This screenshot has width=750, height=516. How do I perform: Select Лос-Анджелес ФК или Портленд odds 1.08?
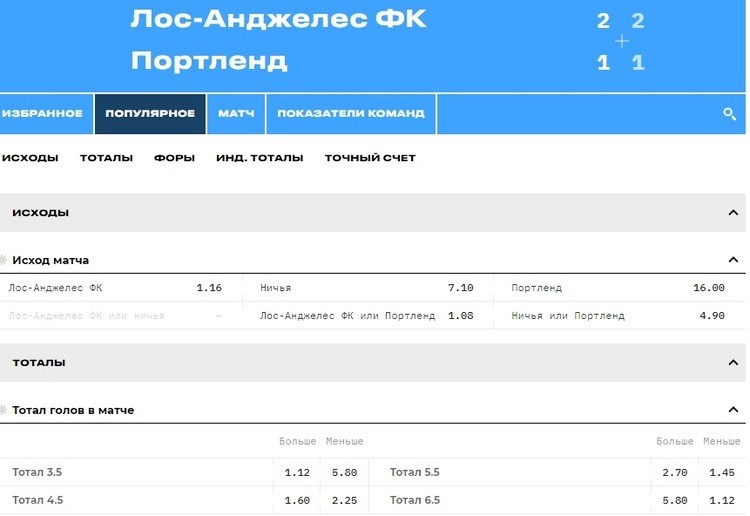coord(368,316)
